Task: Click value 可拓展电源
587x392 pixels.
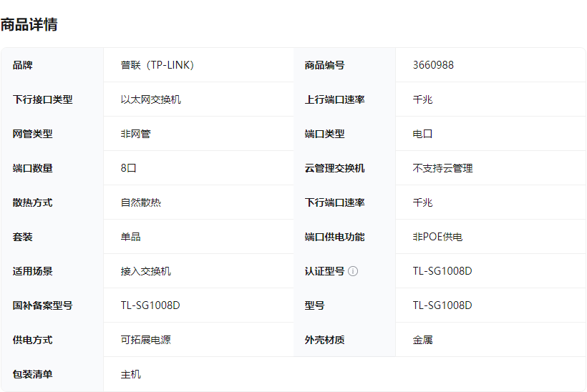Action: tap(145, 340)
